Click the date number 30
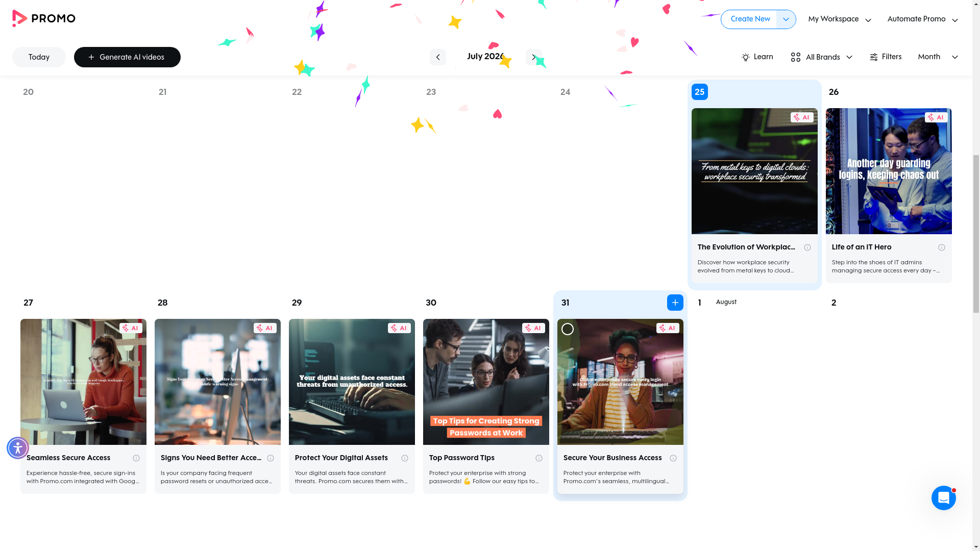This screenshot has height=551, width=980. tap(431, 303)
